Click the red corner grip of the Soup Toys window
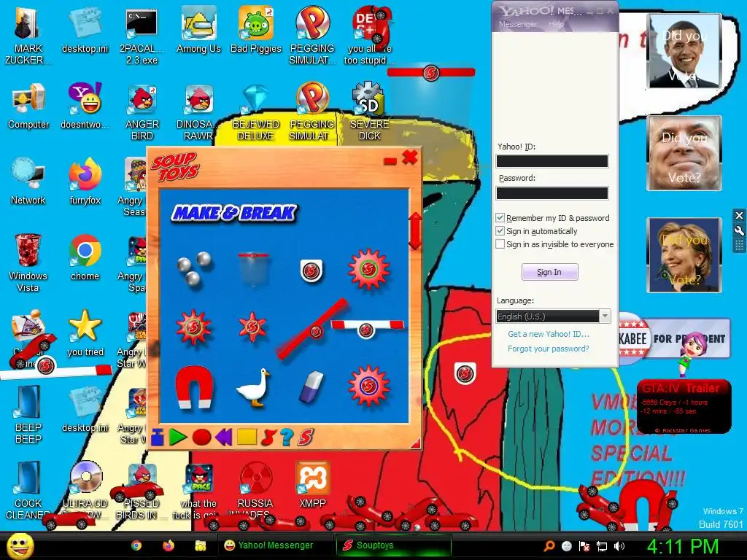Image resolution: width=747 pixels, height=560 pixels. [415, 443]
